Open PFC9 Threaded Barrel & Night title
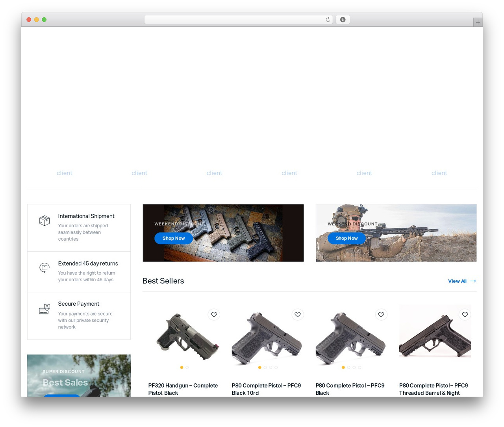 434,389
